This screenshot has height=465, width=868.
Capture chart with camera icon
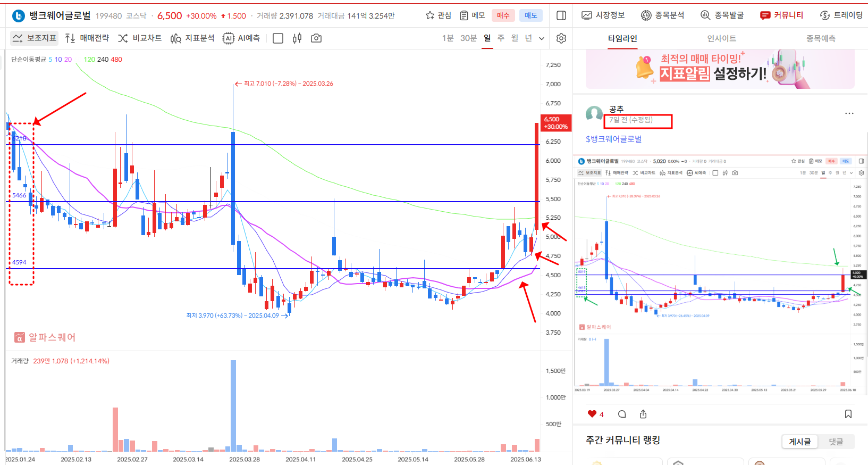(x=316, y=38)
